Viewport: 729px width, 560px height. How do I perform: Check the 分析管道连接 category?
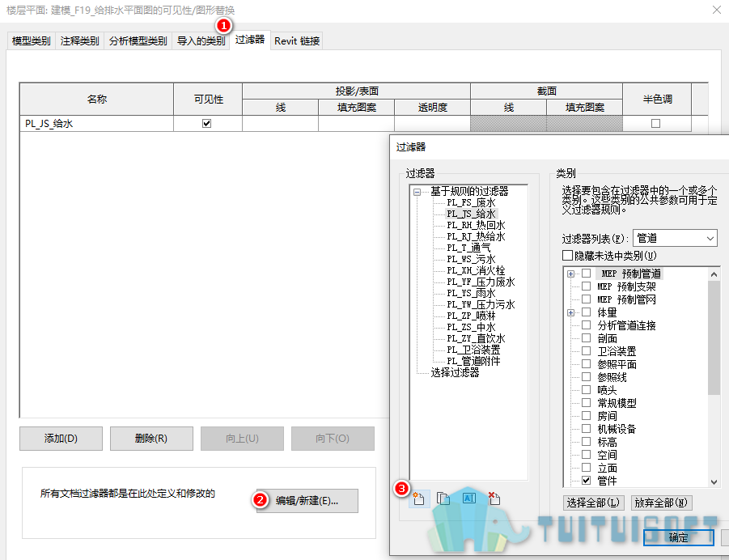click(587, 325)
